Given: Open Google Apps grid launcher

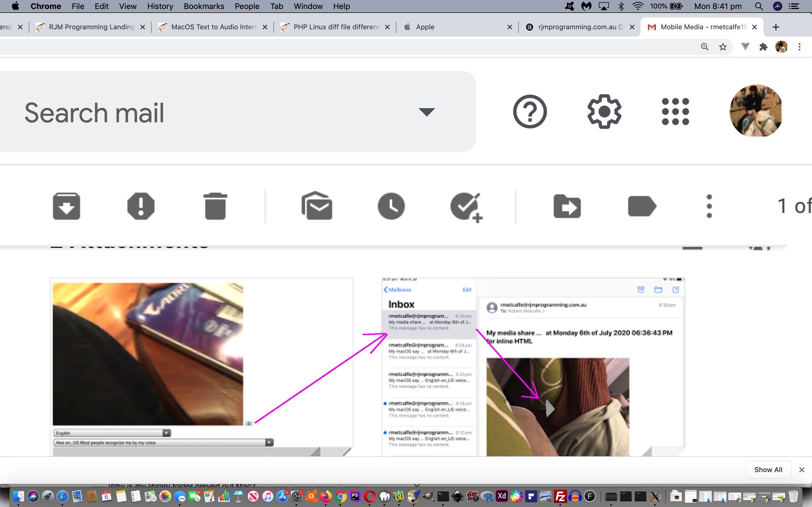Looking at the screenshot, I should pyautogui.click(x=675, y=111).
